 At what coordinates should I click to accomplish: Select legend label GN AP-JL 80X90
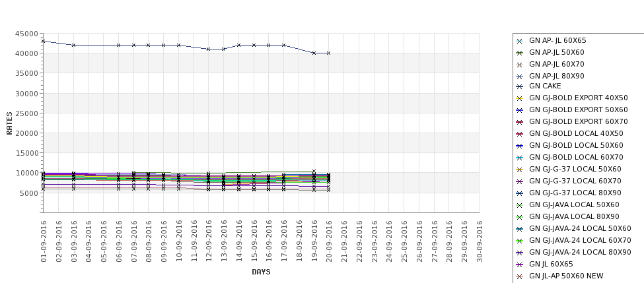click(557, 77)
